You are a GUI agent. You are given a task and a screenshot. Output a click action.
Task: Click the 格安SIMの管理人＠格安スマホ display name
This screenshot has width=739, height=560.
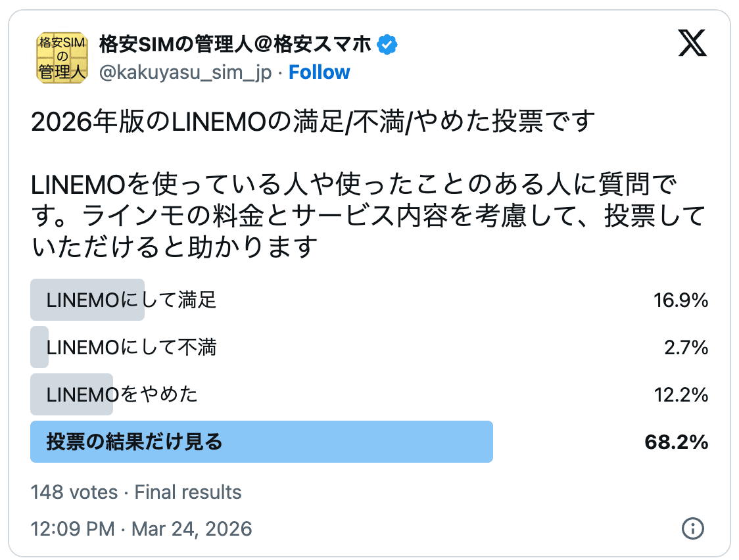235,43
